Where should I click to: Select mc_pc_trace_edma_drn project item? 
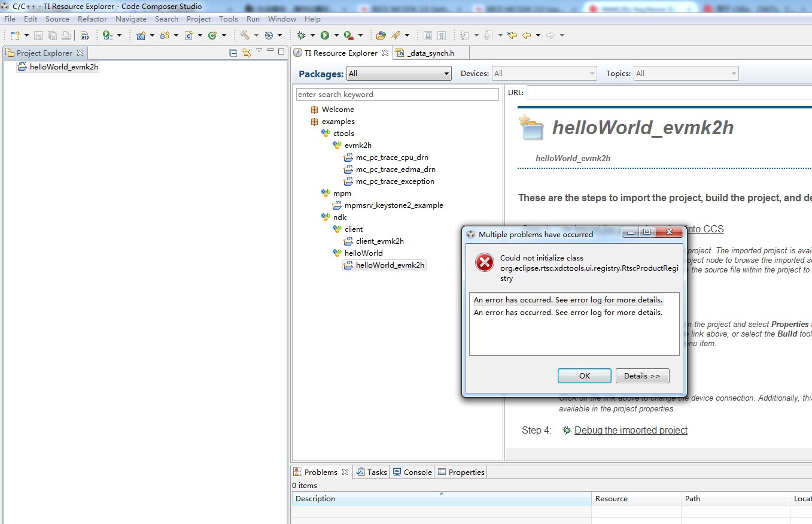[x=396, y=169]
